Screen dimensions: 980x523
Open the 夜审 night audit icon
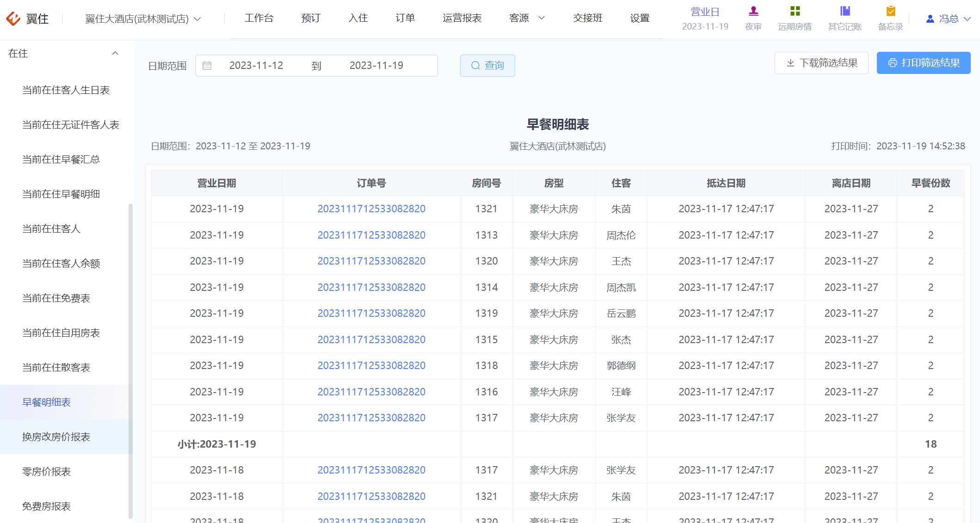(753, 11)
